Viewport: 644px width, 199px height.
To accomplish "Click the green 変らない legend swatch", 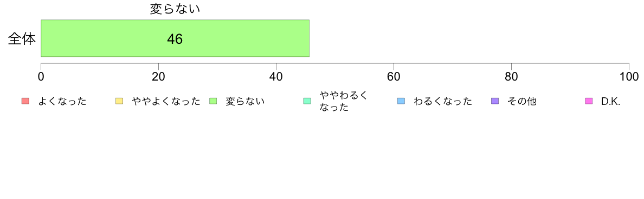I will pos(212,101).
